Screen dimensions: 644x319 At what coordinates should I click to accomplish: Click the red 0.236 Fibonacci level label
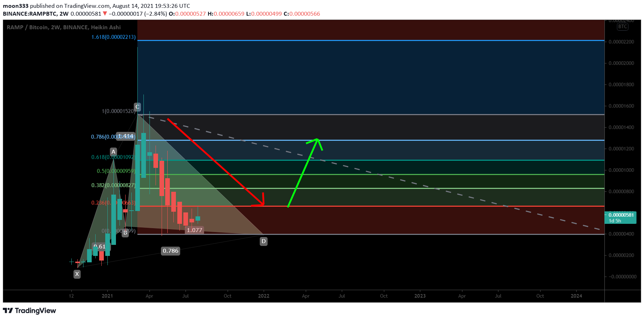(x=113, y=203)
